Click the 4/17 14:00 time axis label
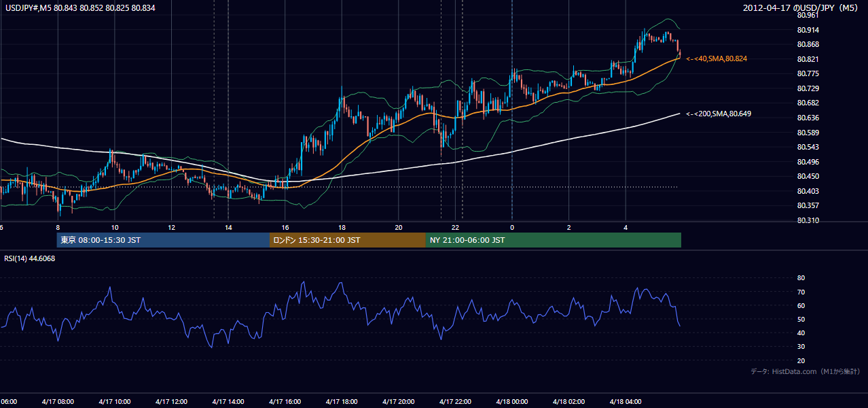This screenshot has height=408, width=868. [x=228, y=401]
